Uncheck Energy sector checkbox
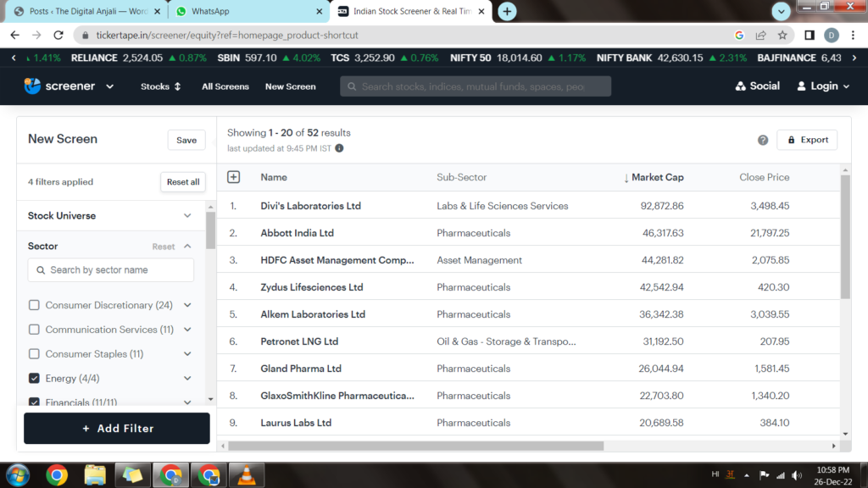The height and width of the screenshot is (488, 868). (x=34, y=378)
